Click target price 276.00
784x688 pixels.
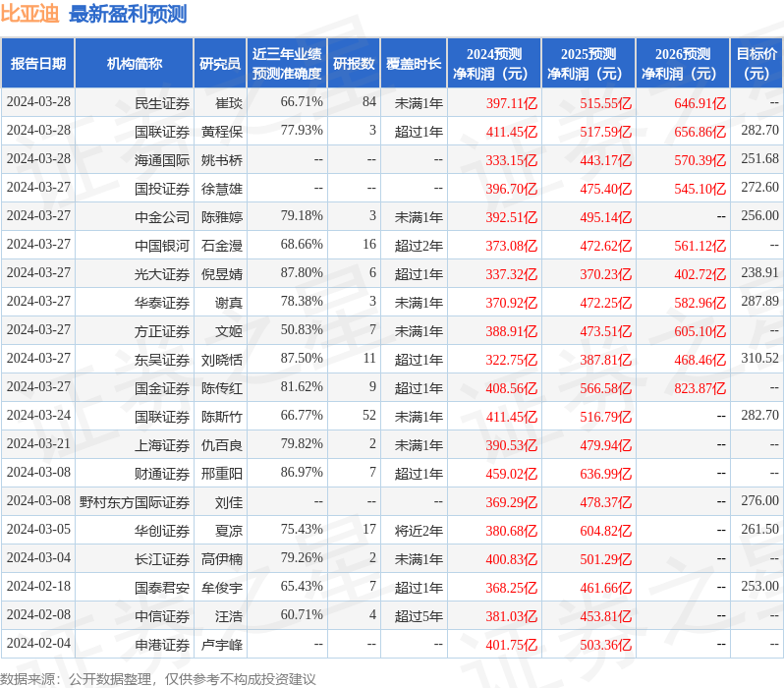click(x=760, y=501)
